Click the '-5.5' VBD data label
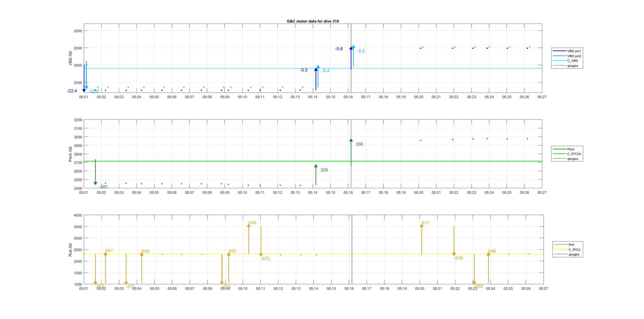The width and height of the screenshot is (644, 319). (304, 70)
